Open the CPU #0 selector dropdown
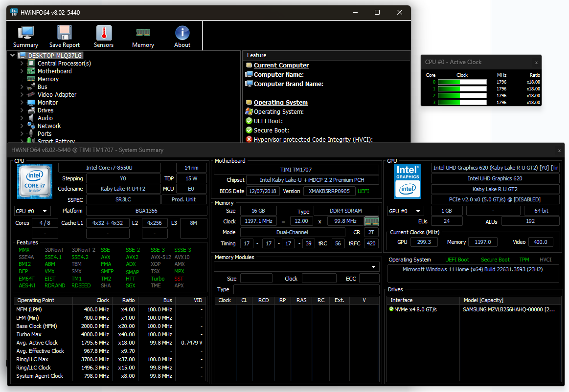 32,211
